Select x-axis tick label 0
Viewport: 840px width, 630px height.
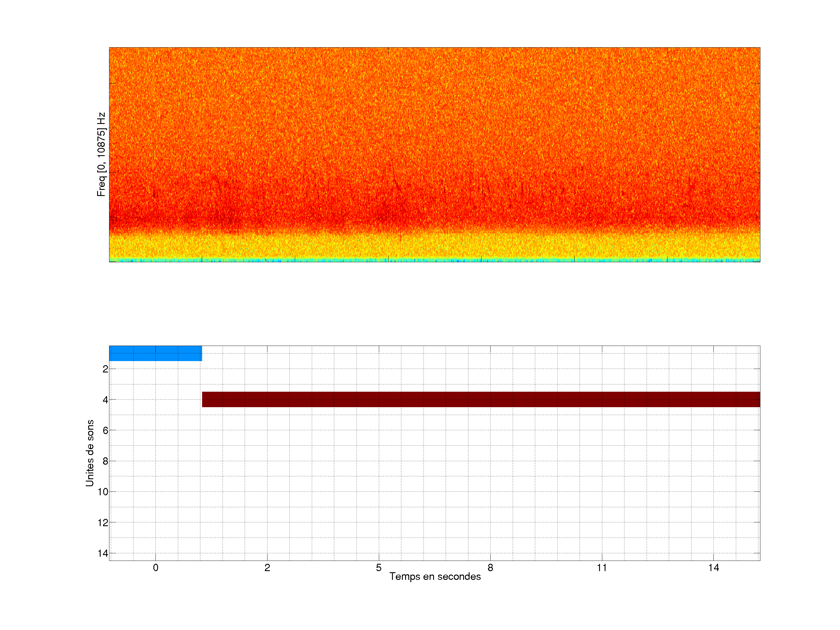[155, 568]
